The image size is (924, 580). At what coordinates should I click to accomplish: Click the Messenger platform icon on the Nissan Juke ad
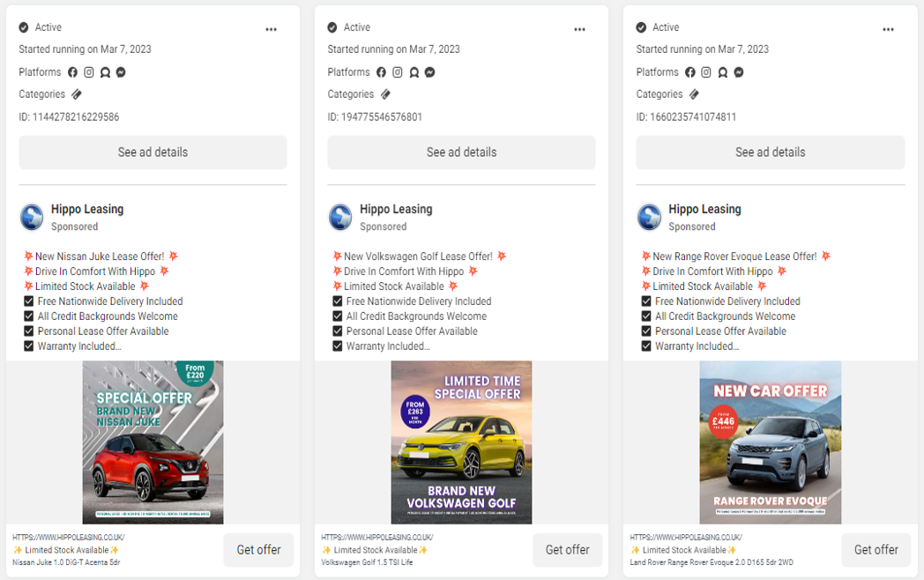(x=121, y=72)
